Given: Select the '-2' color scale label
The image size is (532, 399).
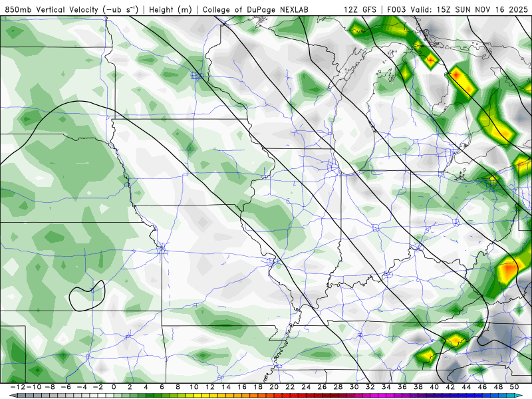Looking at the screenshot, I should (x=98, y=387).
